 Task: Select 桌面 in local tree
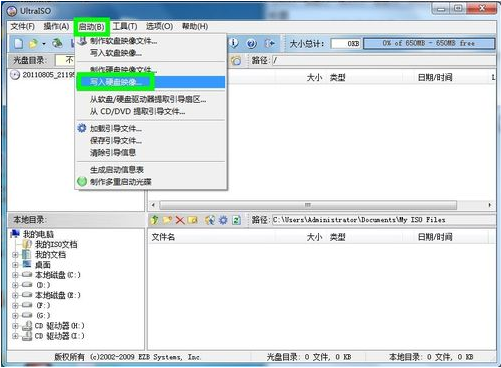43,265
